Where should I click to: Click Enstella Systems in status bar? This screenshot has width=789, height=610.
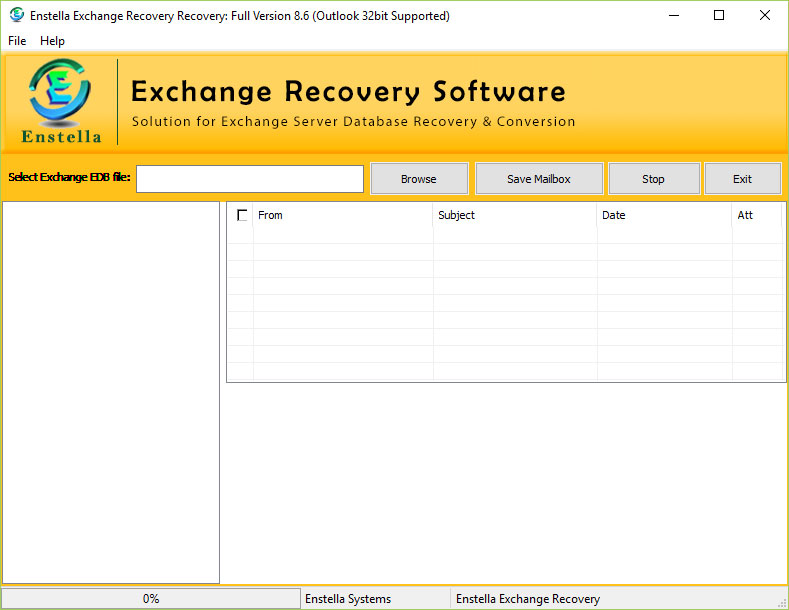348,599
